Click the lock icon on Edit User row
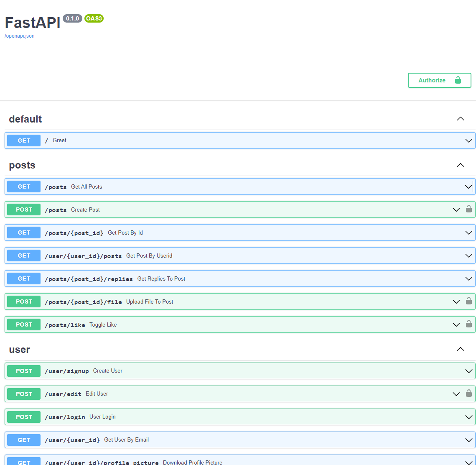 (x=469, y=393)
